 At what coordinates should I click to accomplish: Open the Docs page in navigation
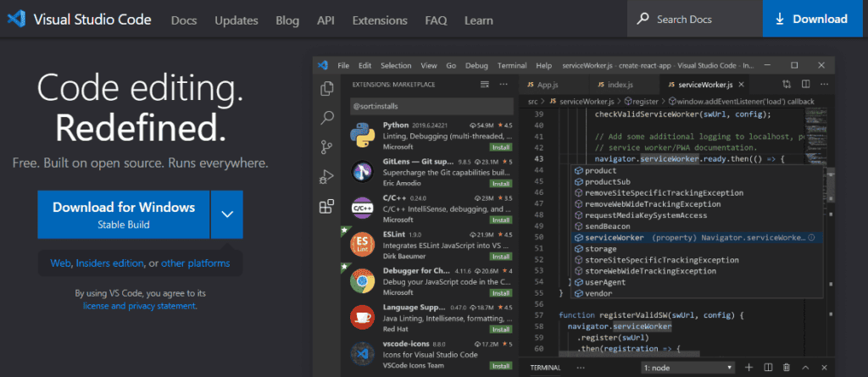184,20
